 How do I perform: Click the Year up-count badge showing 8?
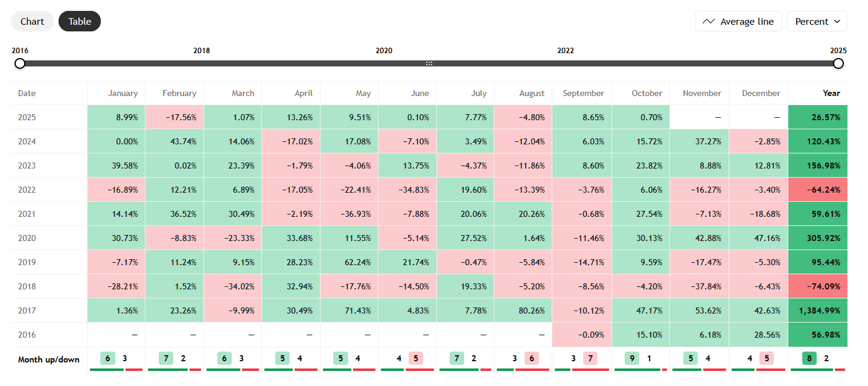(809, 358)
